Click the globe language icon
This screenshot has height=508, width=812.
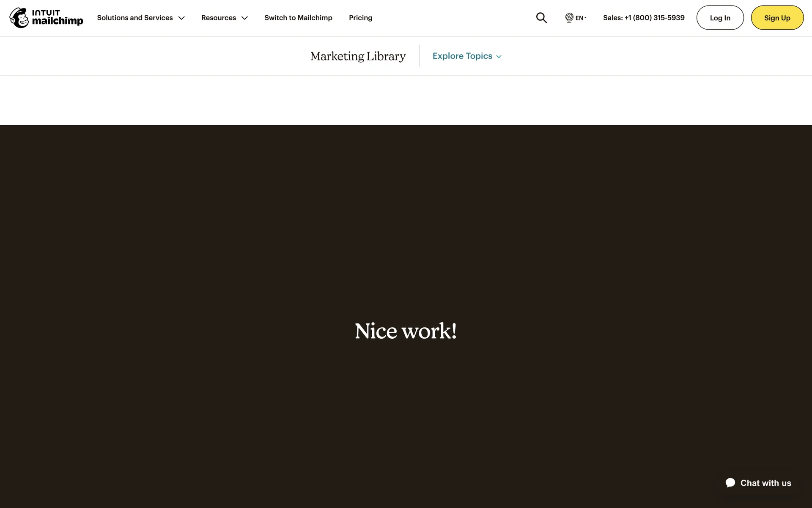(x=569, y=18)
